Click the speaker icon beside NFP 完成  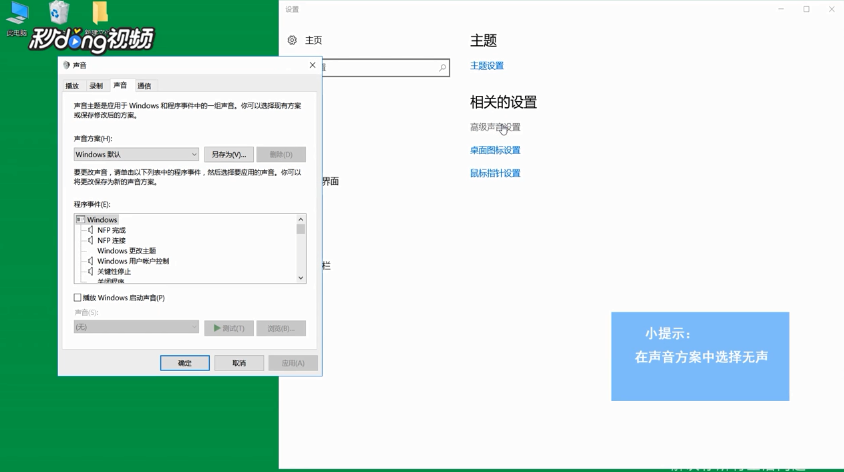(90, 230)
